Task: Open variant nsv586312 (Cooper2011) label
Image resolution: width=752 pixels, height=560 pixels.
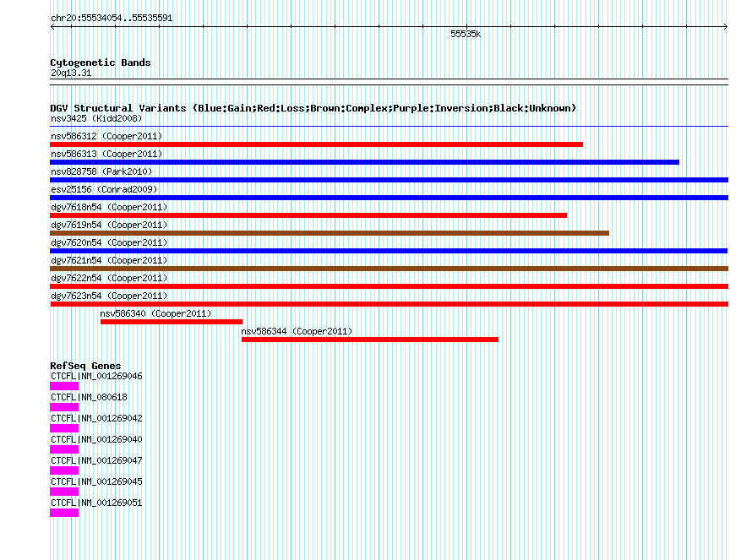Action: click(x=106, y=136)
